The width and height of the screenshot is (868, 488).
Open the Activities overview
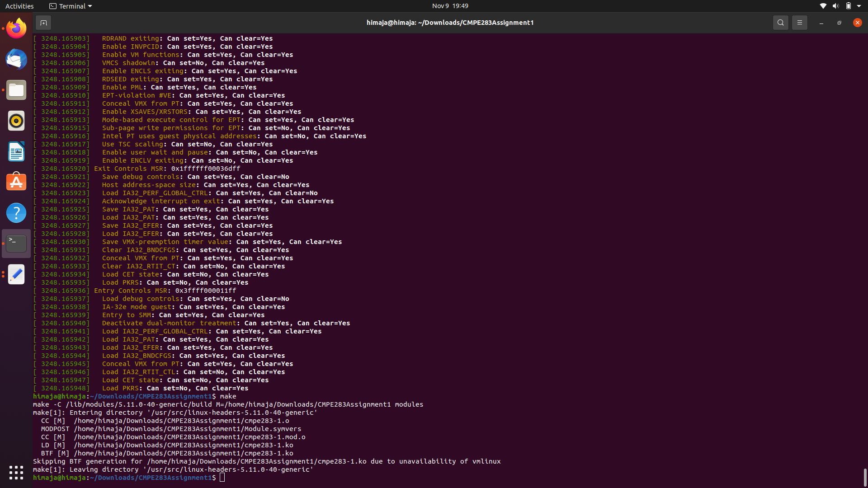pos(19,6)
